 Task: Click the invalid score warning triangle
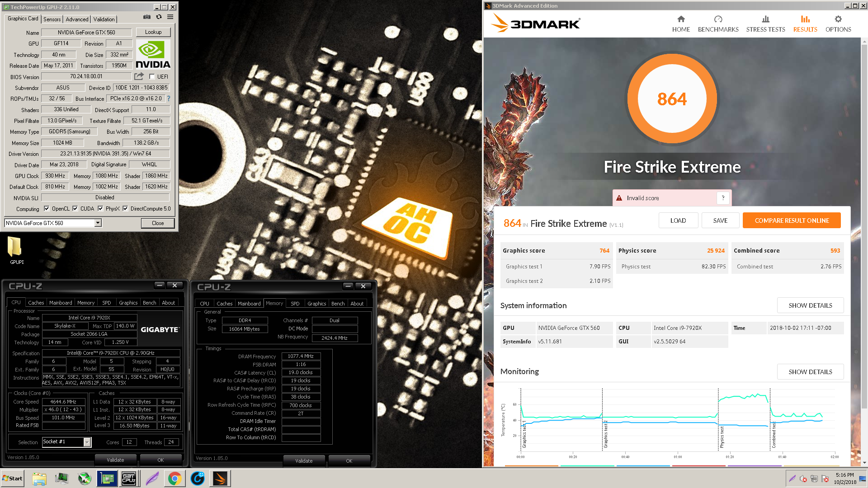coord(619,198)
